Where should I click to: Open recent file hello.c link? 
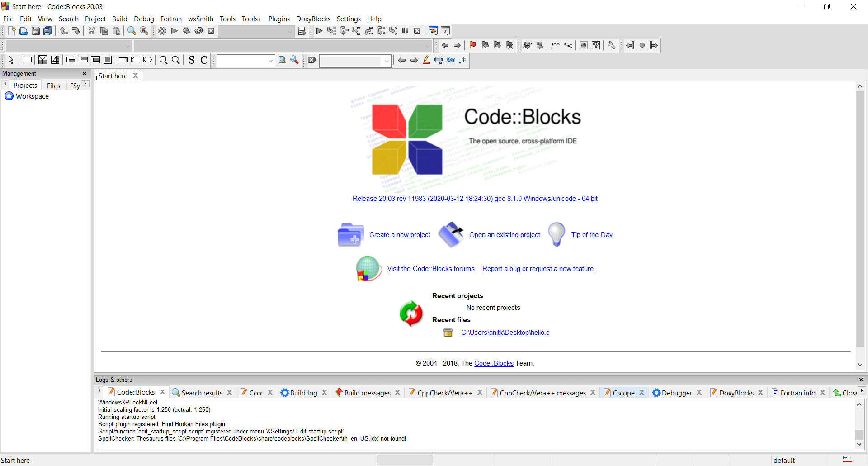(505, 333)
